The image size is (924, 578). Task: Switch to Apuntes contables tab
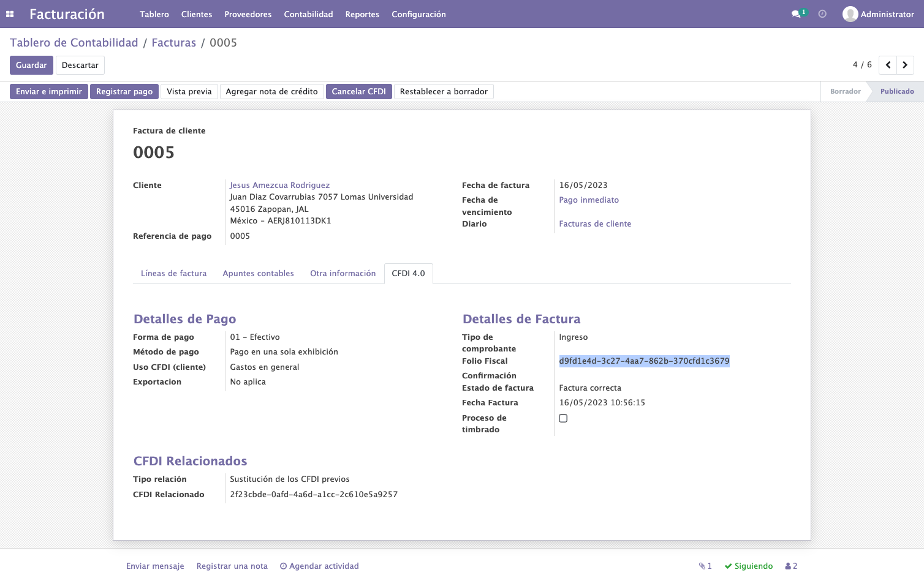coord(259,274)
